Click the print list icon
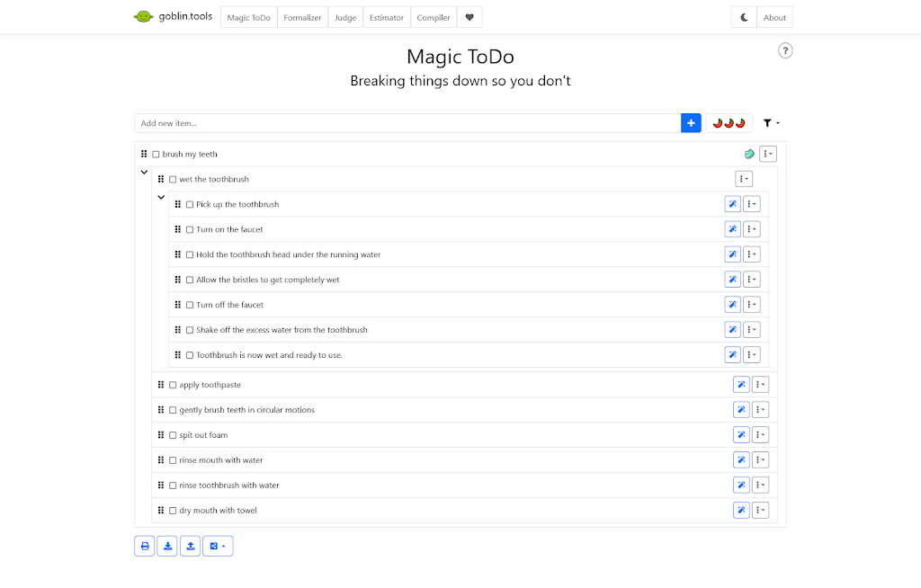The width and height of the screenshot is (921, 588). 145,546
